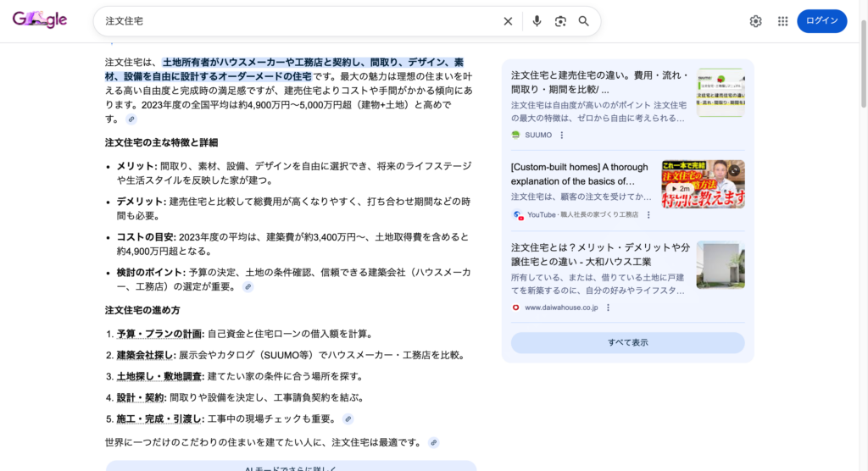868x471 pixels.
Task: Click the underlined 設計・契約 term
Action: tap(140, 397)
